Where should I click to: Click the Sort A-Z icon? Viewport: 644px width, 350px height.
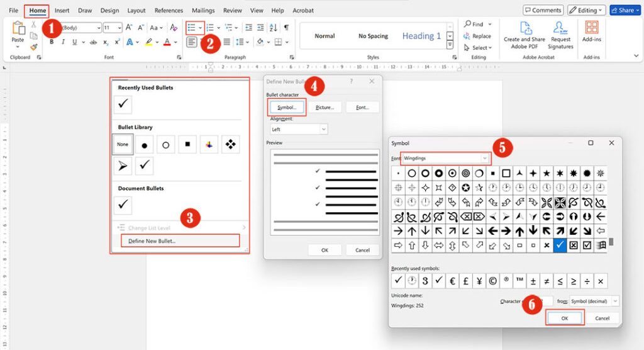(x=274, y=28)
